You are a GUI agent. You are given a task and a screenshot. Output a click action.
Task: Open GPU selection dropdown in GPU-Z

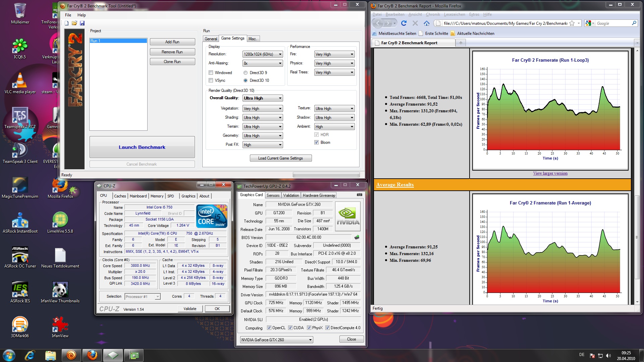[x=277, y=340]
